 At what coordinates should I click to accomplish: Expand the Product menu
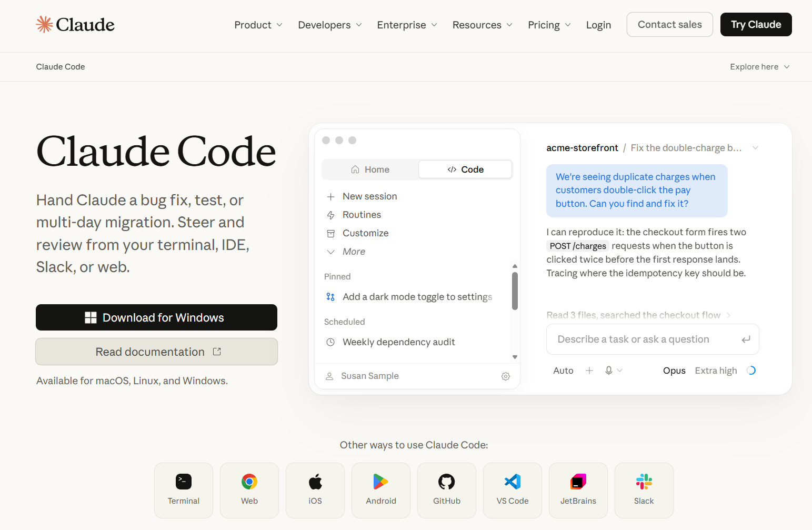258,25
